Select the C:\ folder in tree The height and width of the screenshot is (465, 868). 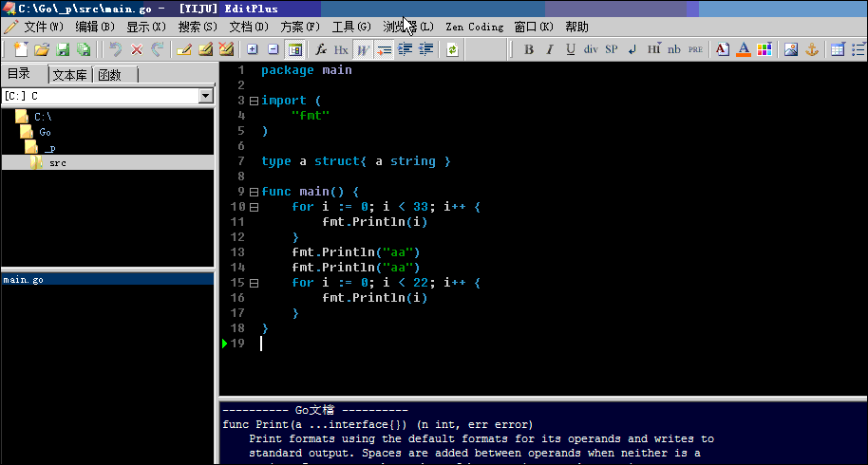coord(43,117)
